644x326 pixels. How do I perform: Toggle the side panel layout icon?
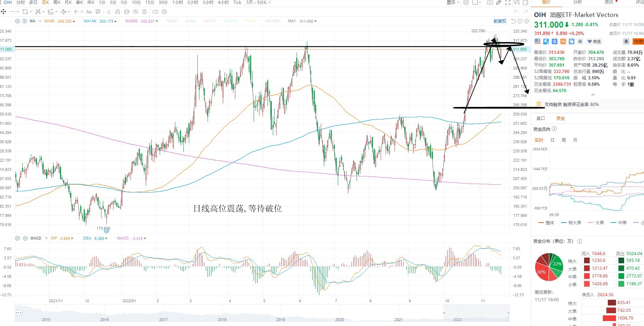pyautogui.click(x=525, y=2)
